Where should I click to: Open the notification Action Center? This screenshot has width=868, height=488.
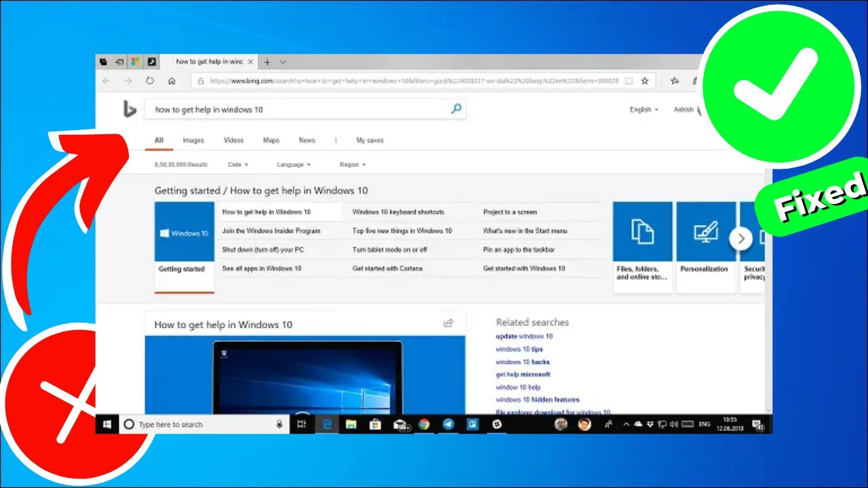[x=759, y=425]
